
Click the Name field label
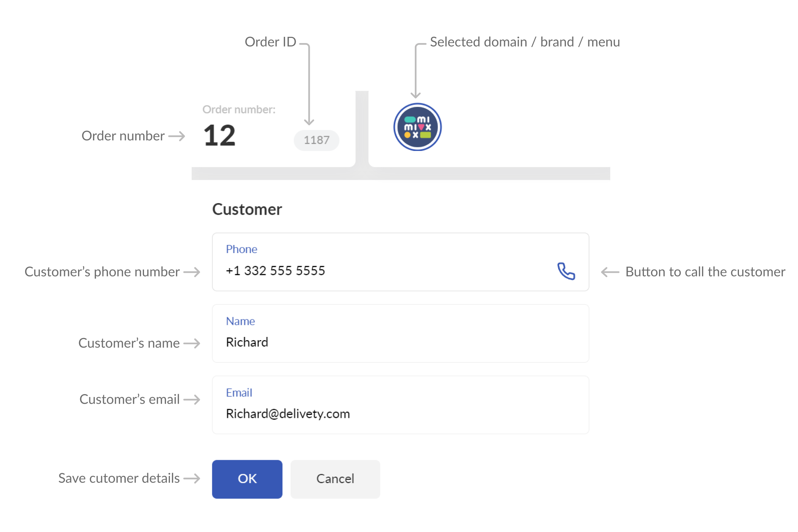click(x=240, y=321)
